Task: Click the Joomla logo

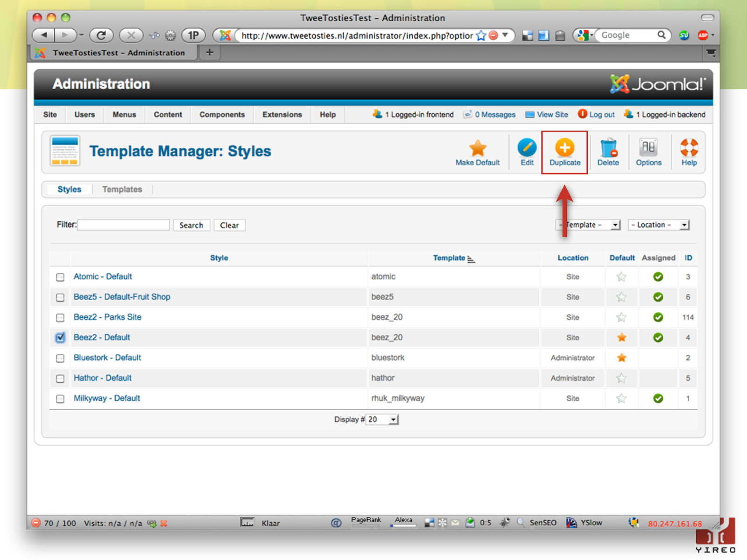Action: (x=657, y=84)
